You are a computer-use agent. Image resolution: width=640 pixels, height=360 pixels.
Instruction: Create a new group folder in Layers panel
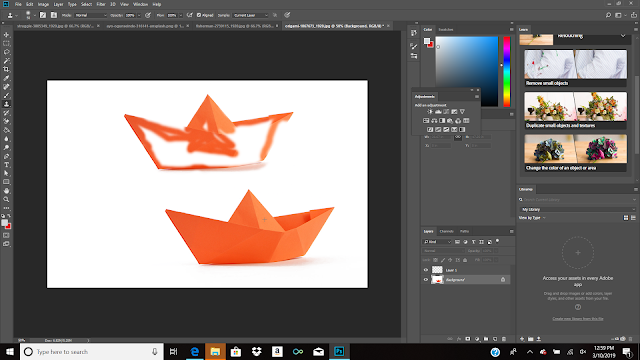486,339
